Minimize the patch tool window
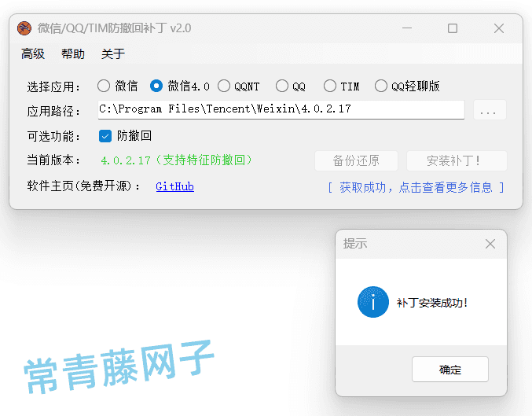 [407, 28]
